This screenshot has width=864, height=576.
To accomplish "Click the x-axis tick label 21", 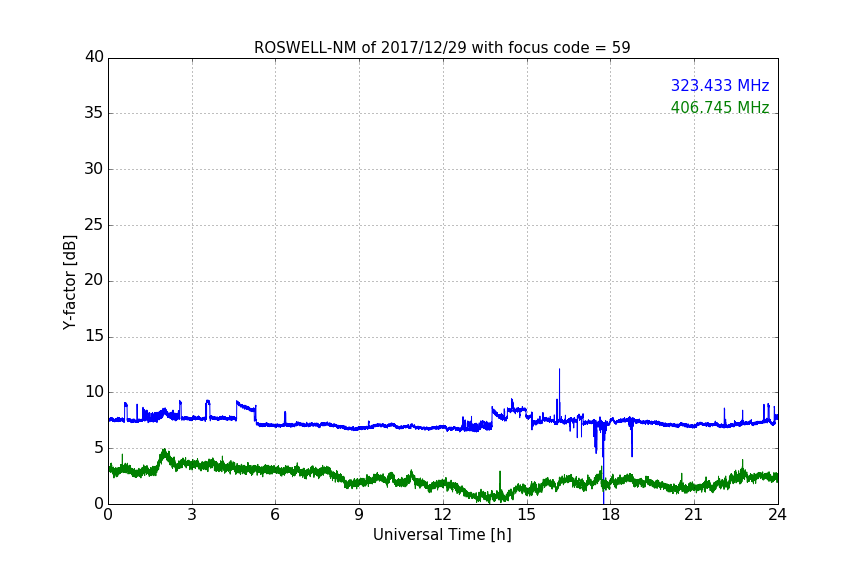I will [694, 515].
